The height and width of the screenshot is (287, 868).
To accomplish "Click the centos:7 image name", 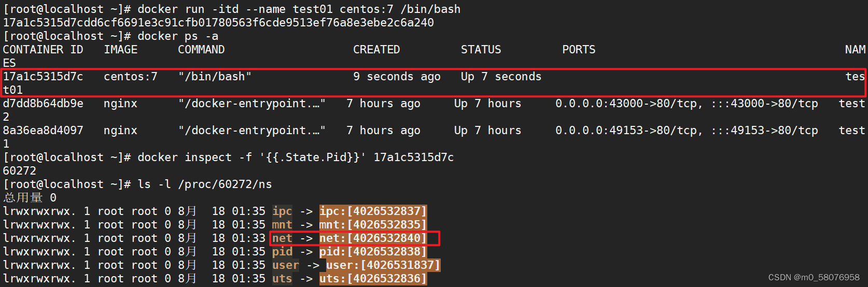I will (x=131, y=77).
